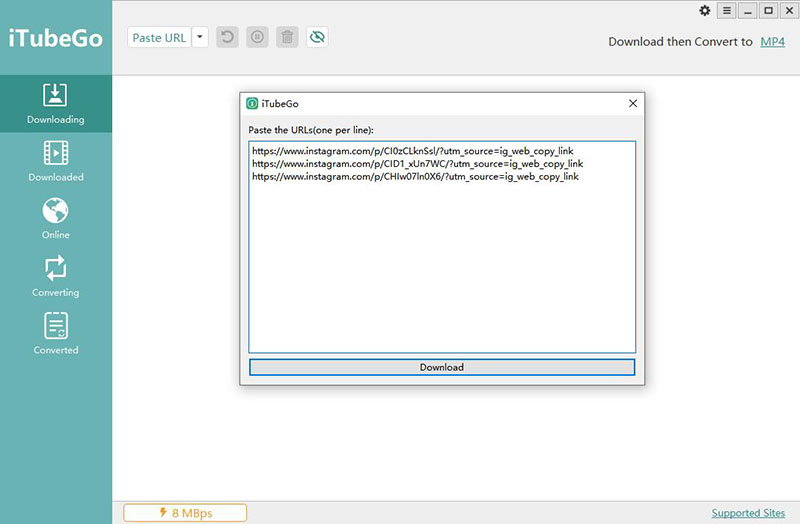
Task: Click the iTubeGo dialog title icon
Action: [252, 104]
